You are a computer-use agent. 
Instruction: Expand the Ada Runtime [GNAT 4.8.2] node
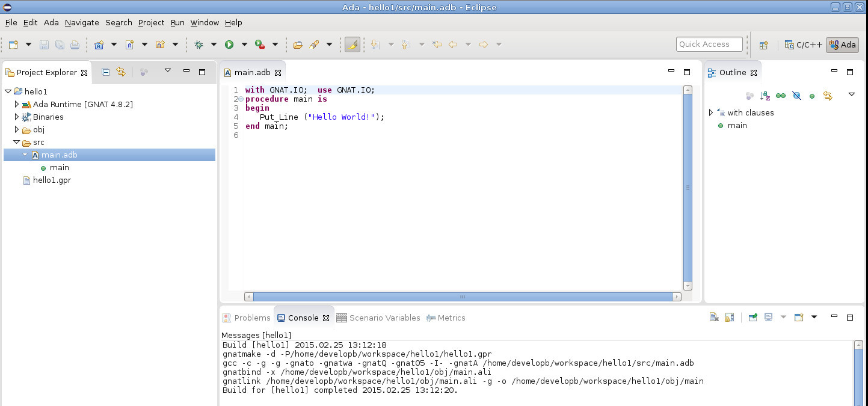[17, 104]
